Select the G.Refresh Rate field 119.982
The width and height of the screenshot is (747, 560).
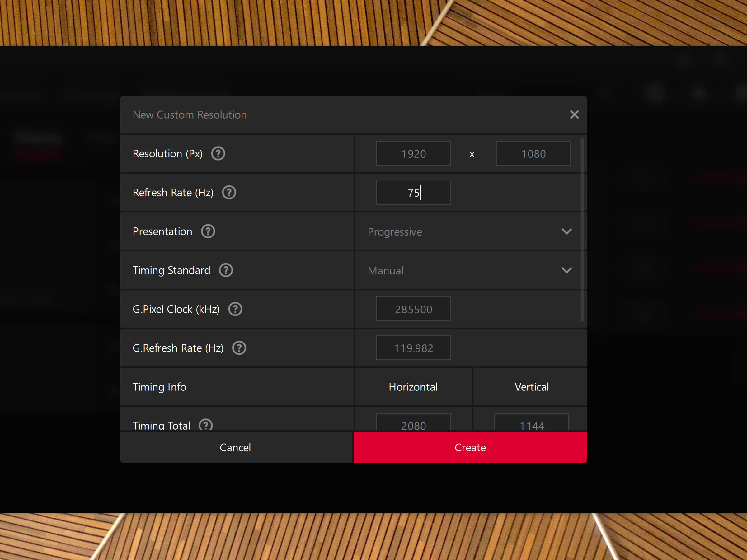(x=413, y=348)
